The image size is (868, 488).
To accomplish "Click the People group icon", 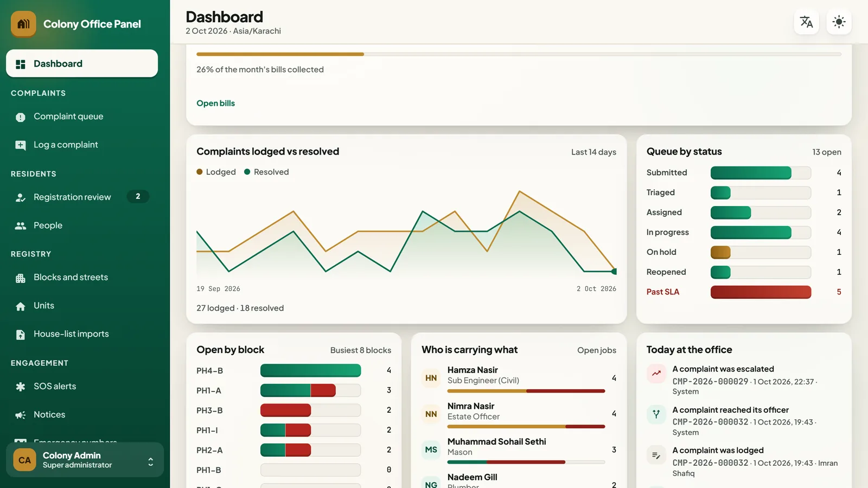I will (21, 226).
